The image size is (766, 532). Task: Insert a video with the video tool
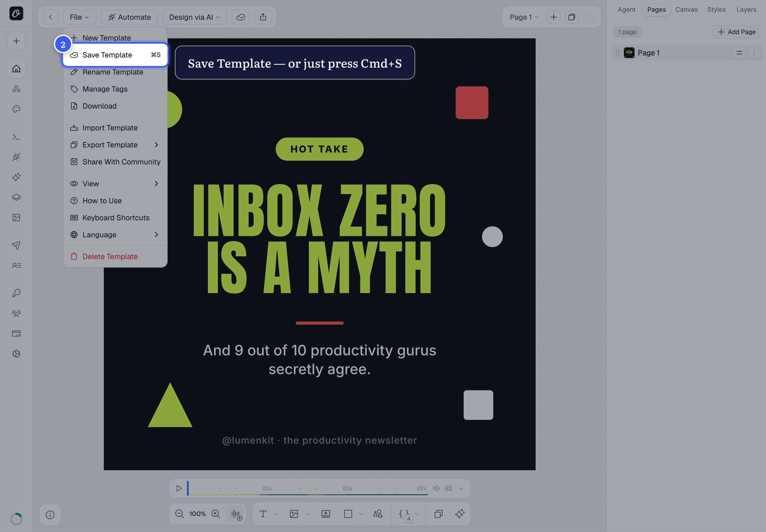point(326,514)
